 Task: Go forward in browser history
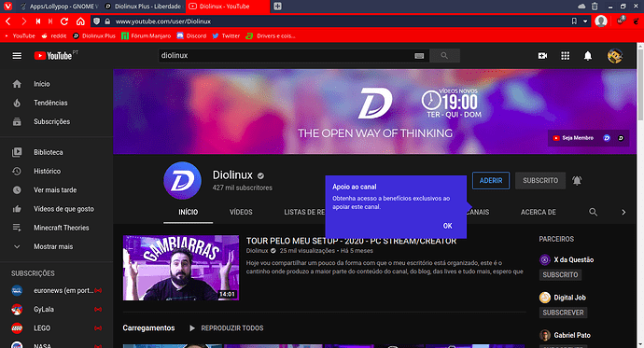pyautogui.click(x=23, y=21)
